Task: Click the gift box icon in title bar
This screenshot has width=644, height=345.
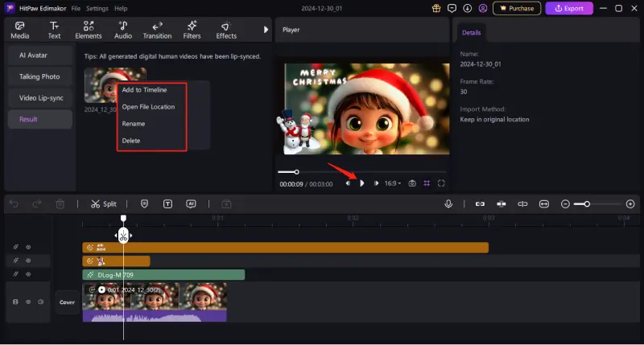Action: (436, 8)
